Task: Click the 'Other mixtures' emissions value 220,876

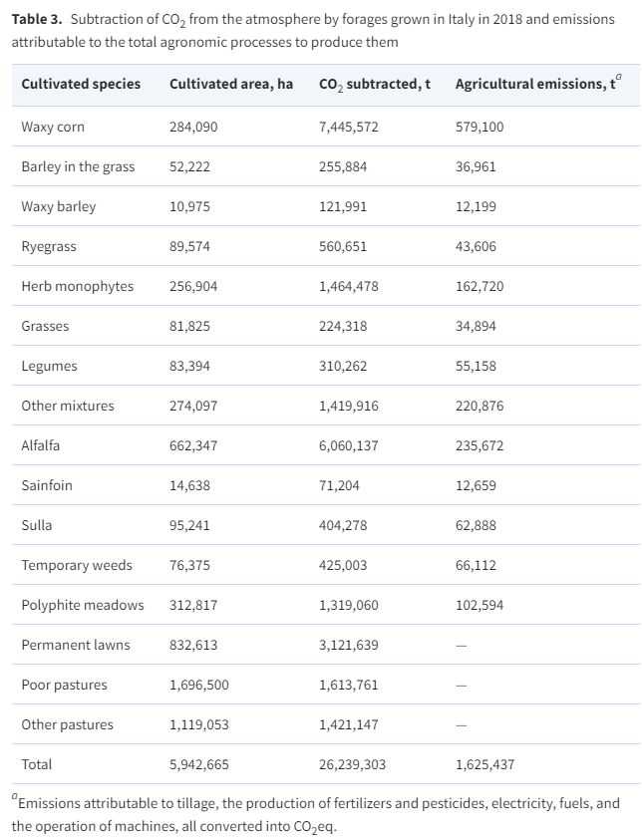Action: (480, 406)
